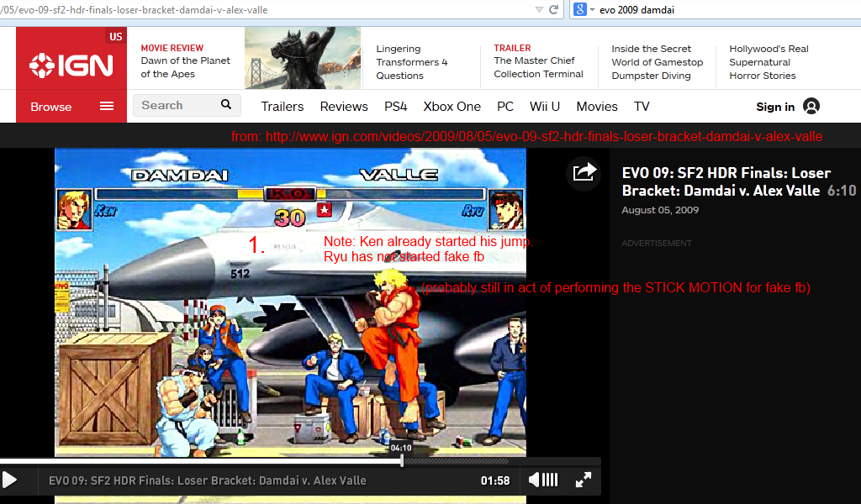Click the share arrow icon

(584, 173)
